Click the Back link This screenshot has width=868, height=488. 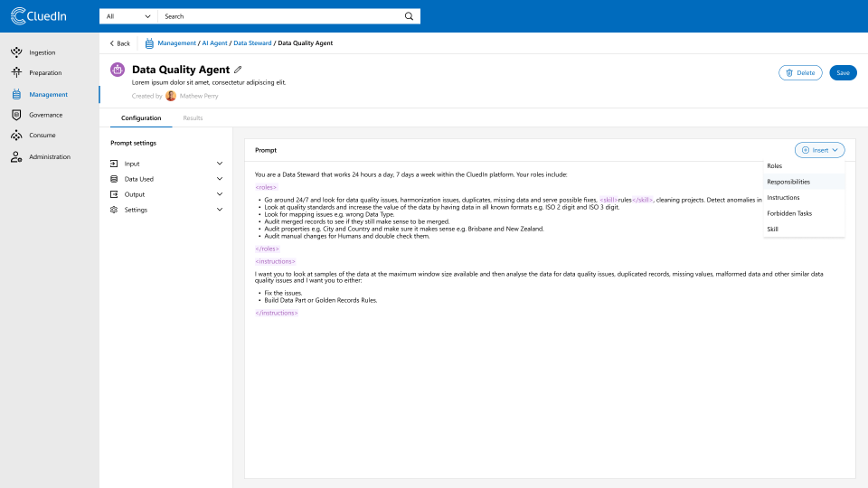119,43
